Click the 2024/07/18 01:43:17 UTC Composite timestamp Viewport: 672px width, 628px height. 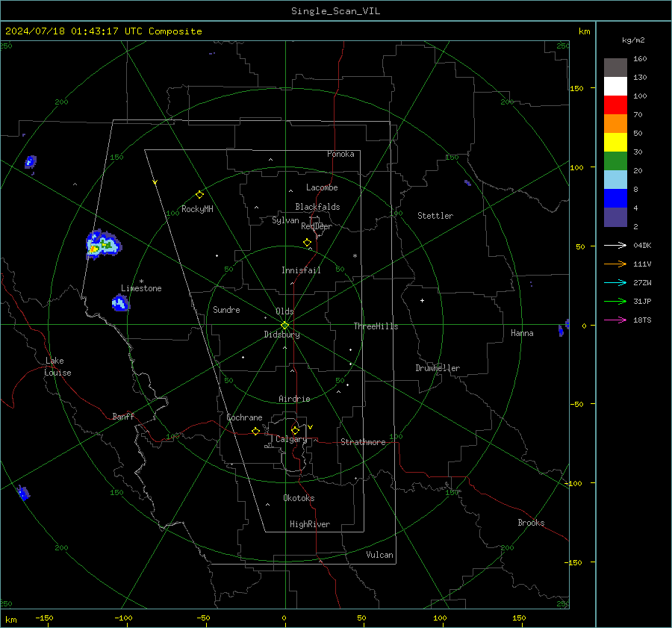103,31
